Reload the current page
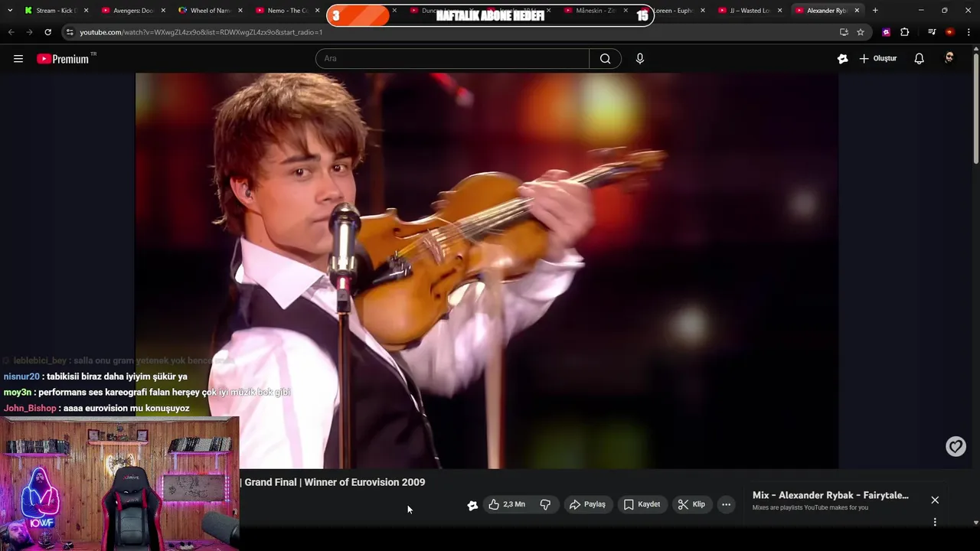 [47, 32]
